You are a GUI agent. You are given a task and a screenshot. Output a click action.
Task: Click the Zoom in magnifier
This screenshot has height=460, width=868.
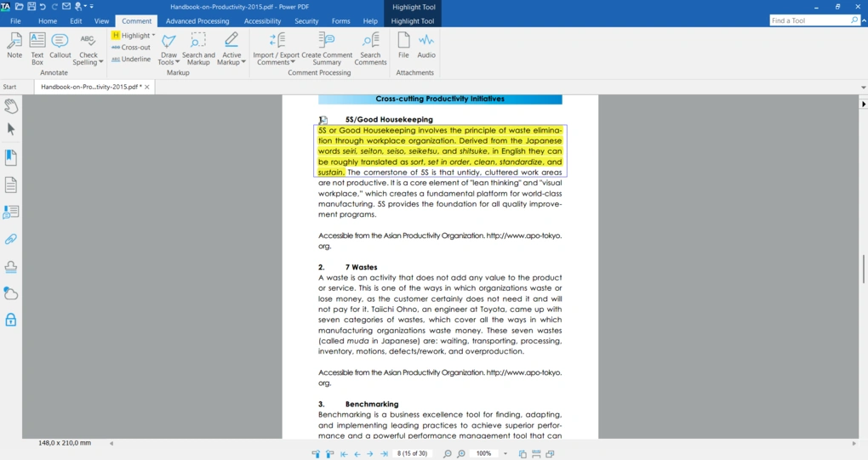[x=460, y=454]
